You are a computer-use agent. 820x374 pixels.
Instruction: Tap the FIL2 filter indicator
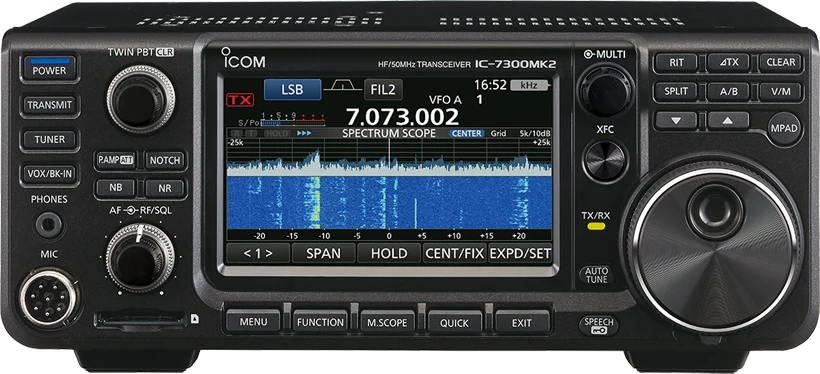383,89
